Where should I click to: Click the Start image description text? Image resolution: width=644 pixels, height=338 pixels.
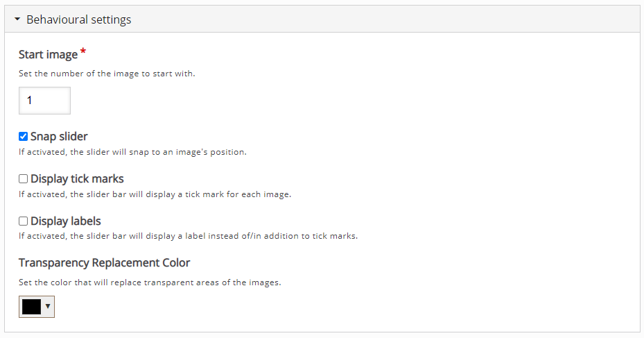point(107,74)
